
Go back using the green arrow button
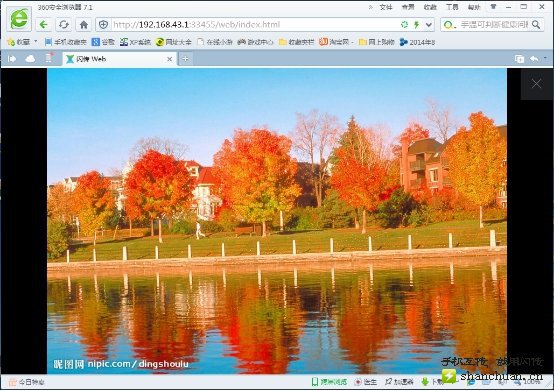(x=44, y=24)
